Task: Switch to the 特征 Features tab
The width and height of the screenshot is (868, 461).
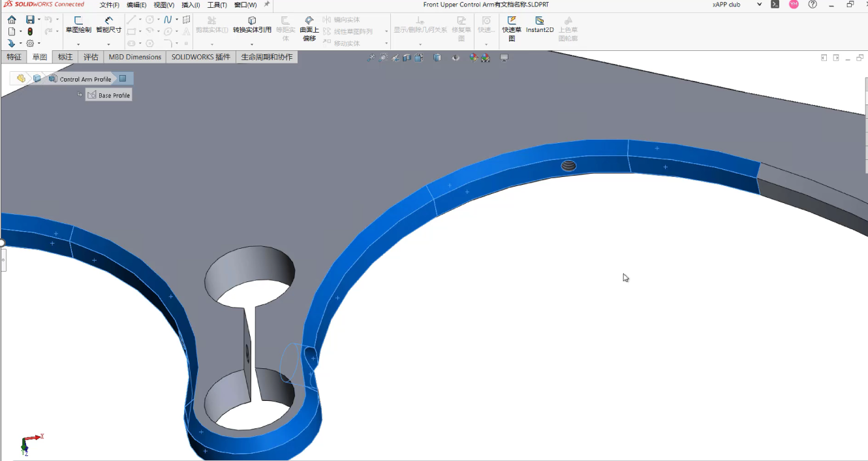Action: point(14,57)
